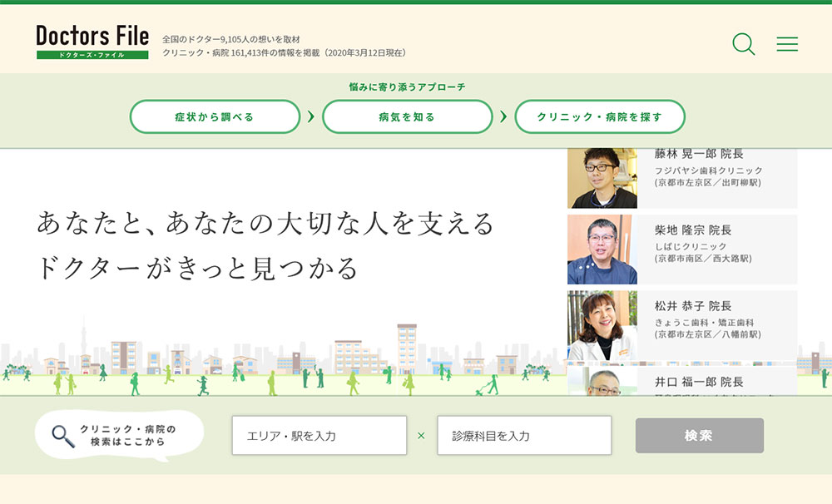Open the しばじクリニック doctor link
Image resolution: width=832 pixels, height=504 pixels.
pos(691,246)
